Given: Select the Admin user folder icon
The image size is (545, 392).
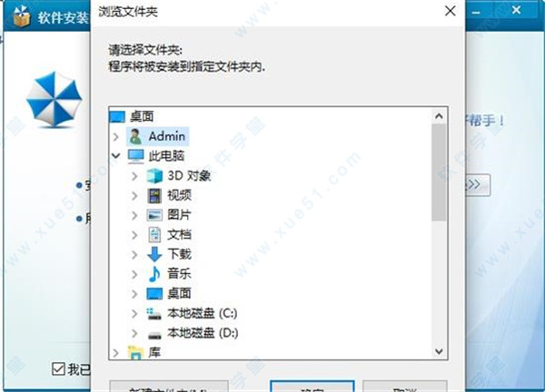Looking at the screenshot, I should point(135,136).
